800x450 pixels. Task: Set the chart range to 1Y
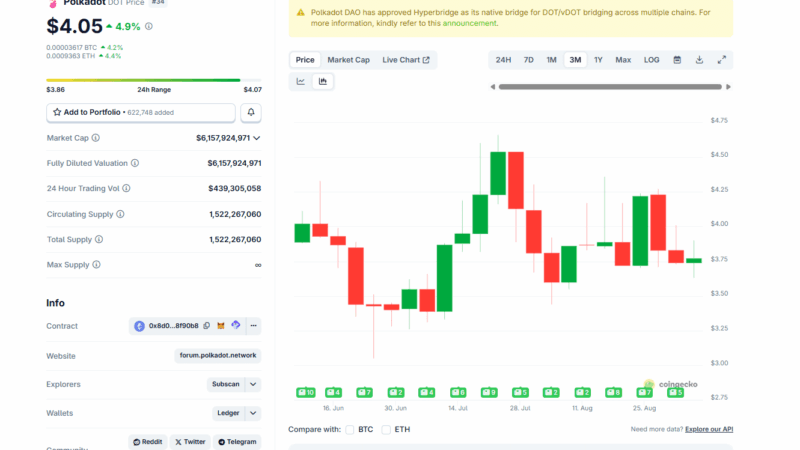point(598,60)
